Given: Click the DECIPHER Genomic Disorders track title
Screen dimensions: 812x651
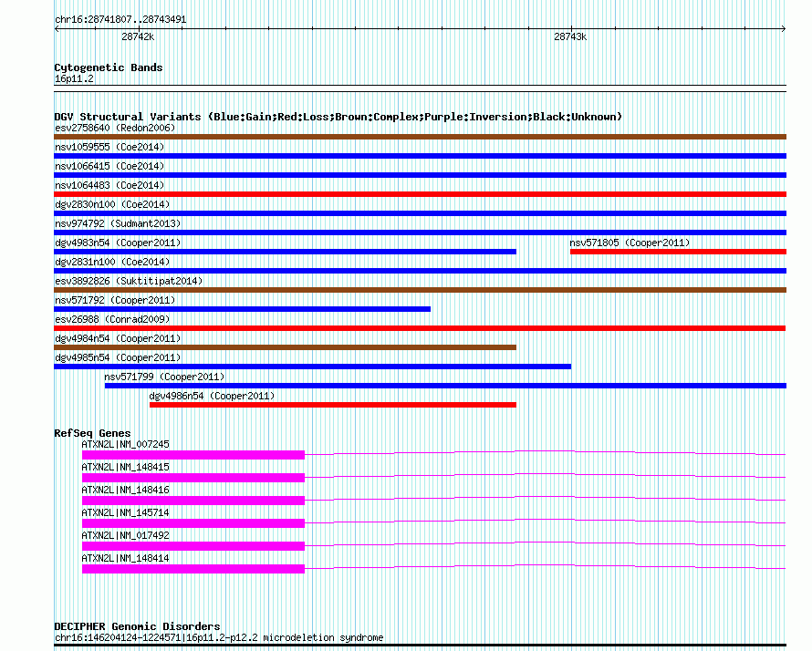Looking at the screenshot, I should 137,626.
